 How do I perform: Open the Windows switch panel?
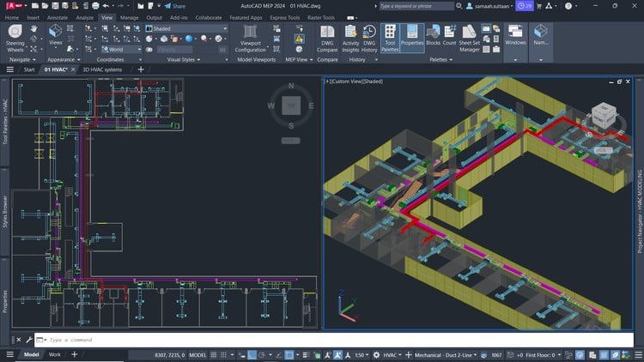click(515, 35)
